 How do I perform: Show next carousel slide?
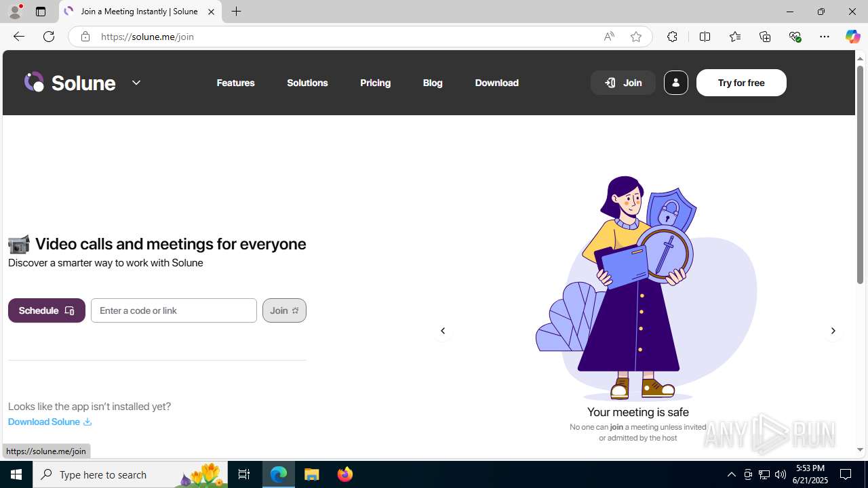click(833, 331)
